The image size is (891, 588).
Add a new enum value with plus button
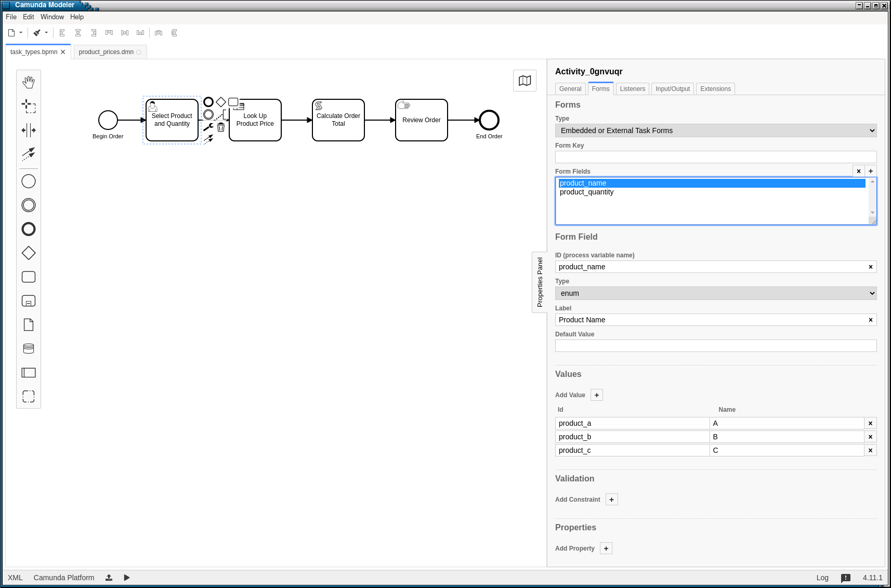pos(597,395)
